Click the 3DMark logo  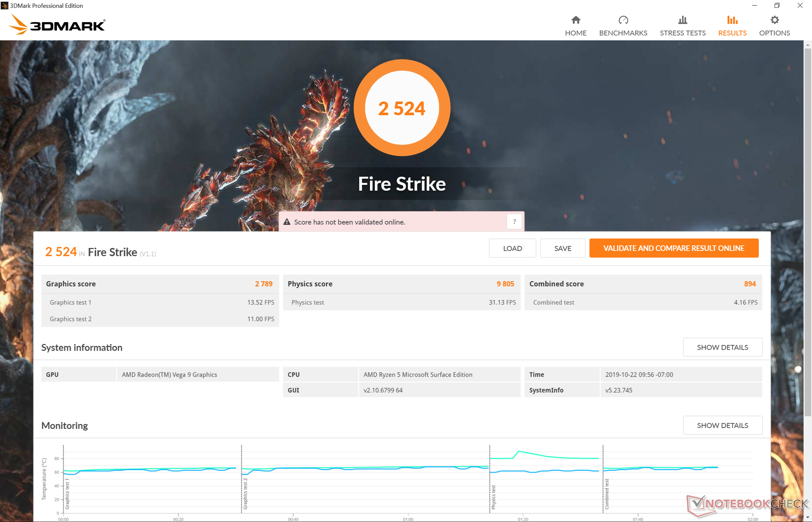57,25
